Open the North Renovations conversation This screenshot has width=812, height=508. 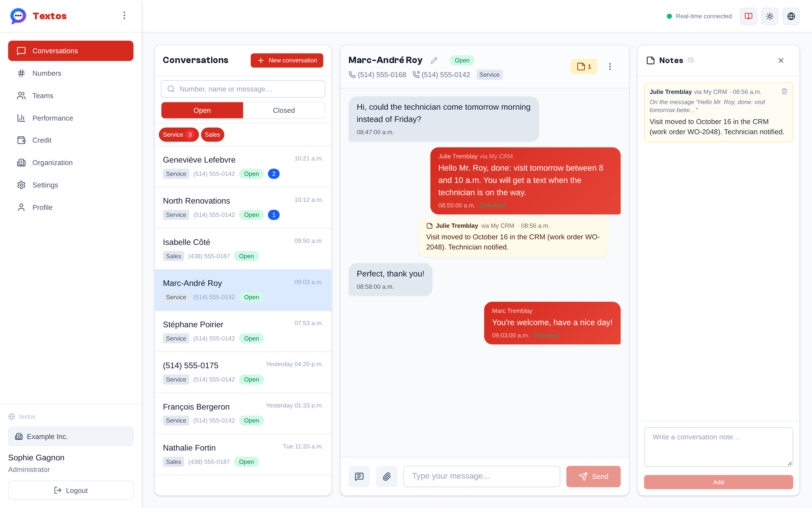(x=243, y=208)
